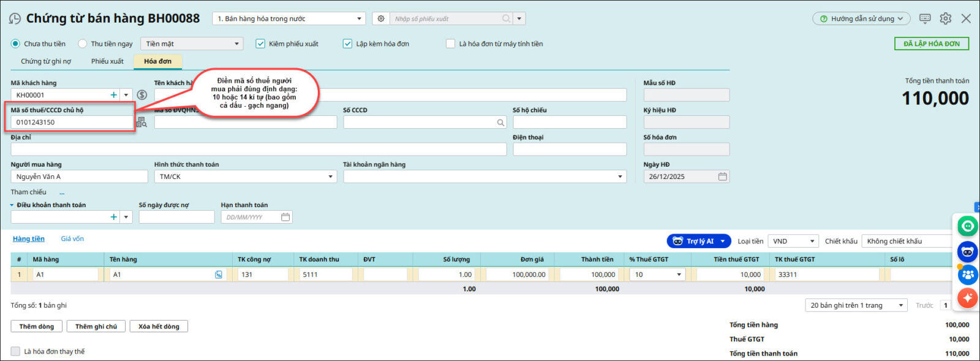This screenshot has width=980, height=361.
Task: Switch to the Giá vốn tab
Action: tap(72, 239)
